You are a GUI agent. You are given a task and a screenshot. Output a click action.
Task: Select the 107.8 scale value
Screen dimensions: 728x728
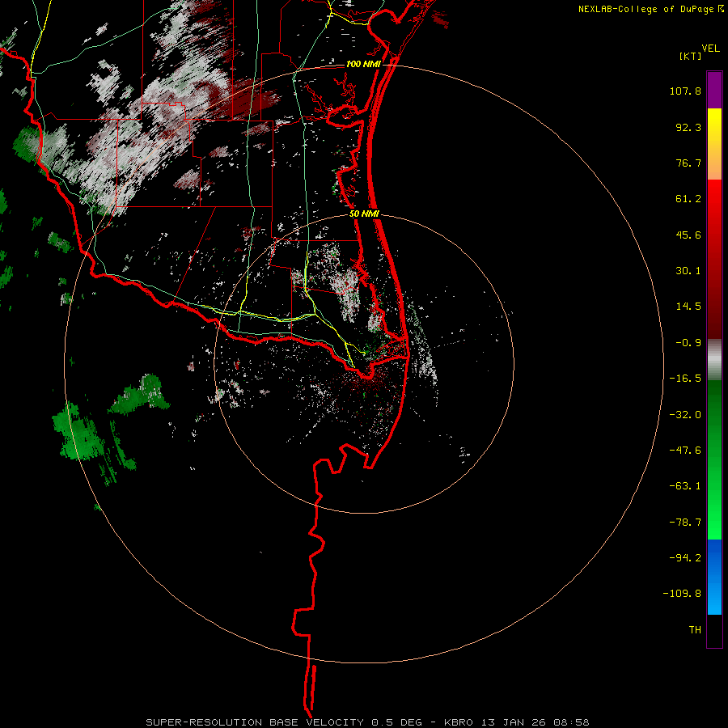685,91
